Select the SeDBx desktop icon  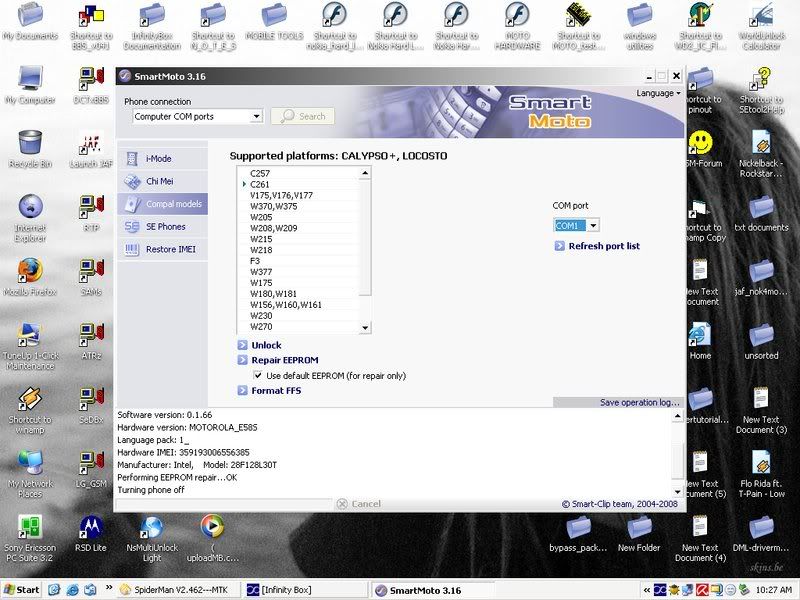click(x=91, y=405)
